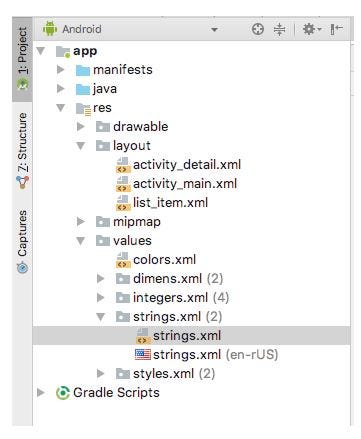Select the java folder name
The image size is (361, 439).
(x=105, y=89)
